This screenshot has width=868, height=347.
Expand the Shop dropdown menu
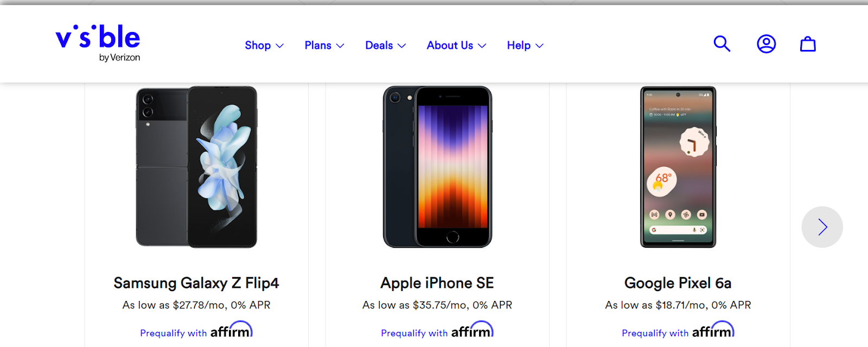[x=264, y=46]
